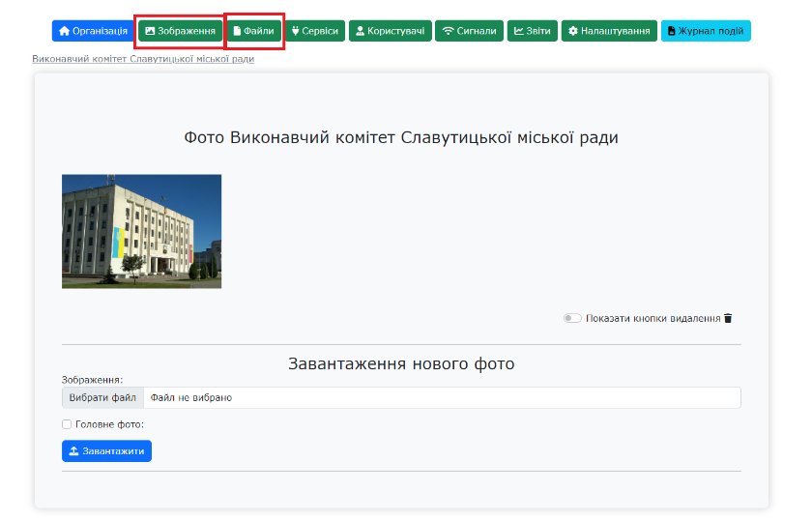Viewport: 812px width, 520px height.
Task: Open the city council building photo
Action: [141, 232]
